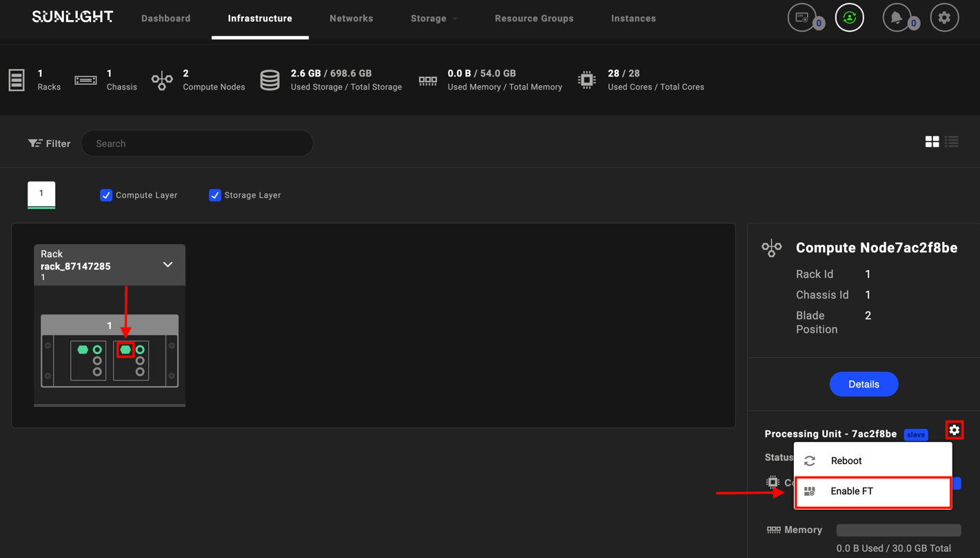Switch to the Instances tab
This screenshot has height=558, width=980.
coord(633,19)
